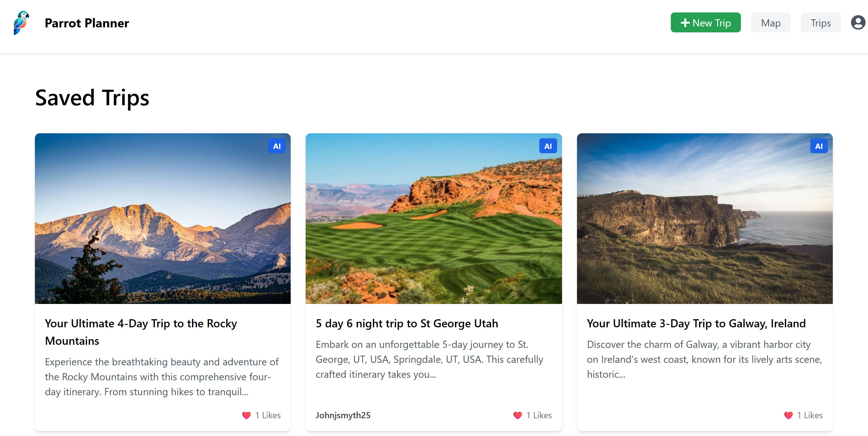Image resolution: width=868 pixels, height=436 pixels.
Task: Click the Parrot Planner title text
Action: [x=87, y=23]
